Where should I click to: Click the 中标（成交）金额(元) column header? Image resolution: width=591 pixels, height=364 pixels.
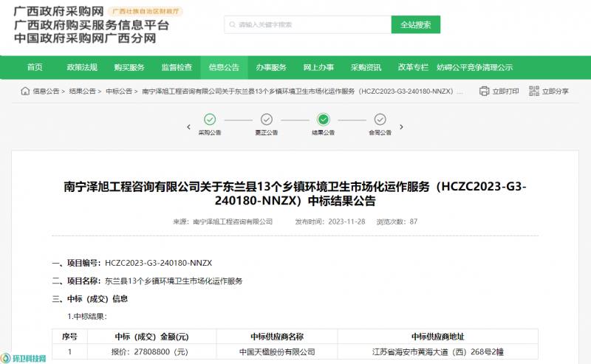(152, 337)
